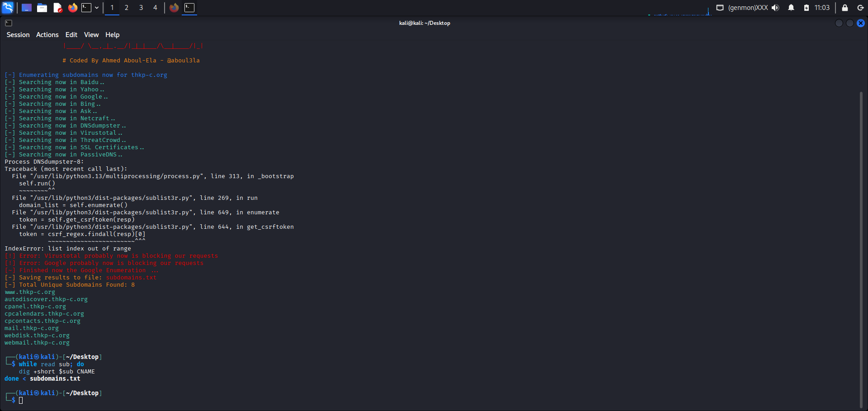868x411 pixels.
Task: Open the 11:03 clock
Action: coord(822,8)
